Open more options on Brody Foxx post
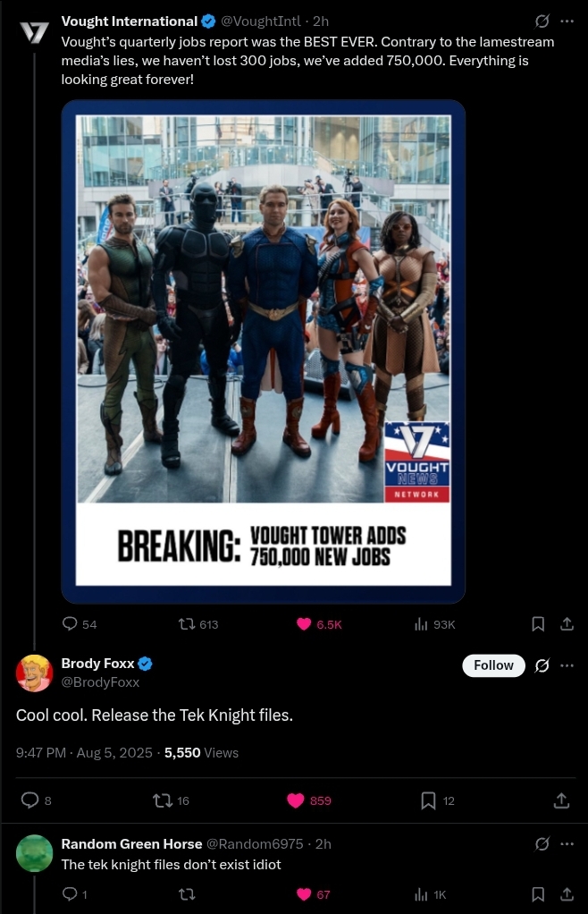The width and height of the screenshot is (588, 914). [567, 665]
